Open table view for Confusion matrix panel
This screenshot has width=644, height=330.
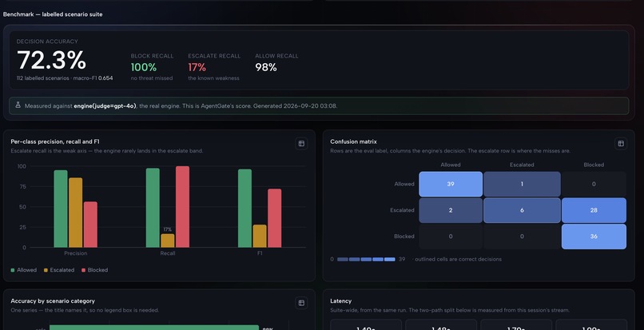[621, 143]
